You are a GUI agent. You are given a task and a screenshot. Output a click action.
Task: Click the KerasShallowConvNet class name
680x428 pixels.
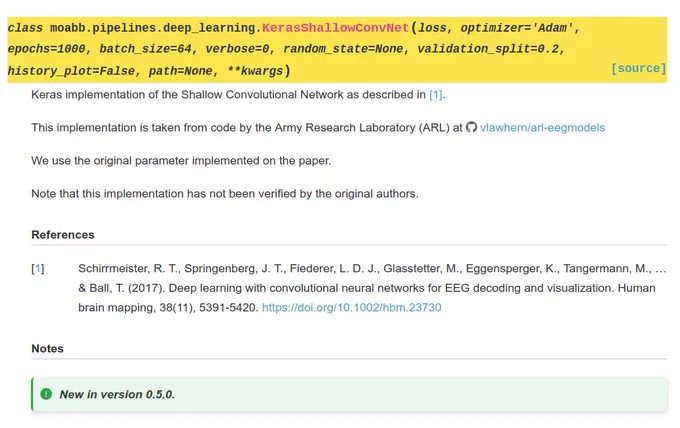(x=335, y=28)
